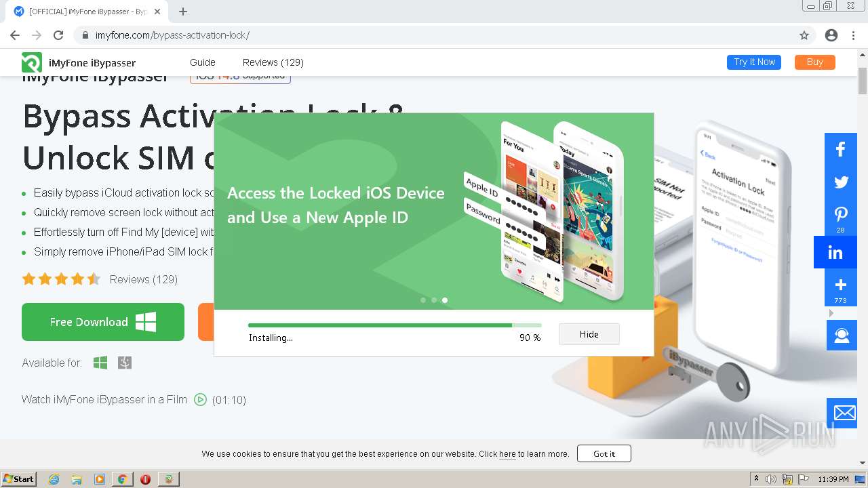The image size is (868, 488).
Task: Share on LinkedIn icon
Action: point(835,252)
